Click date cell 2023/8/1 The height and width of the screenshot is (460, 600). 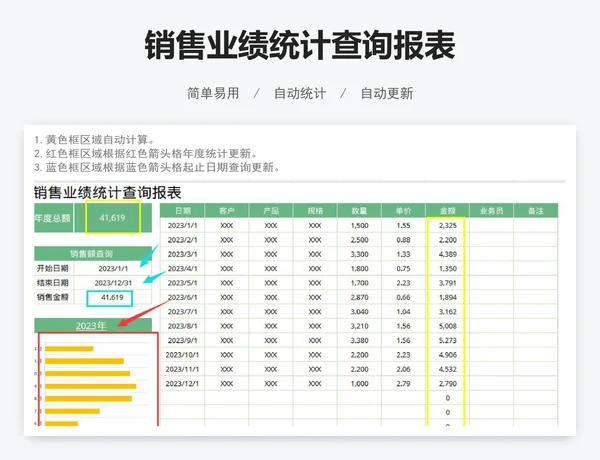183,326
